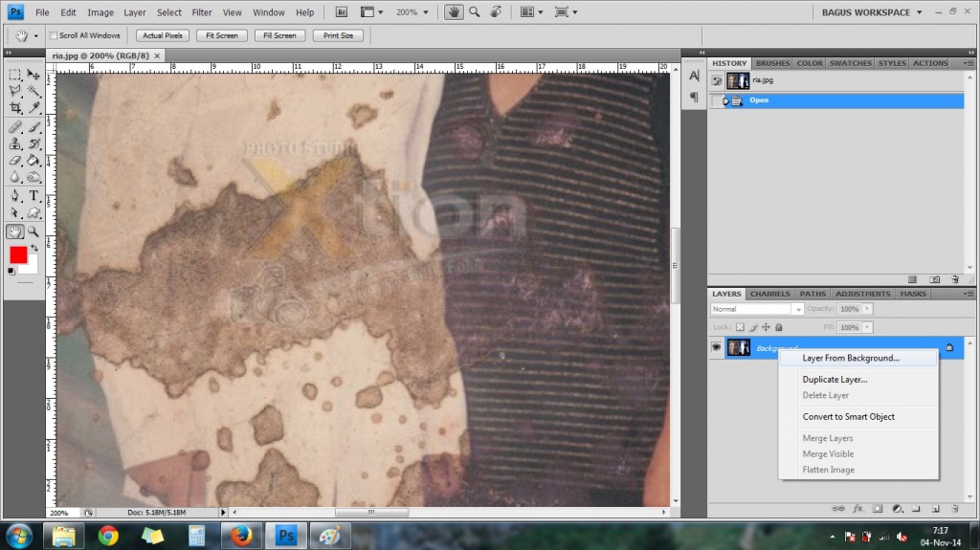Click the red foreground color swatch
Image resolution: width=980 pixels, height=550 pixels.
(x=16, y=253)
